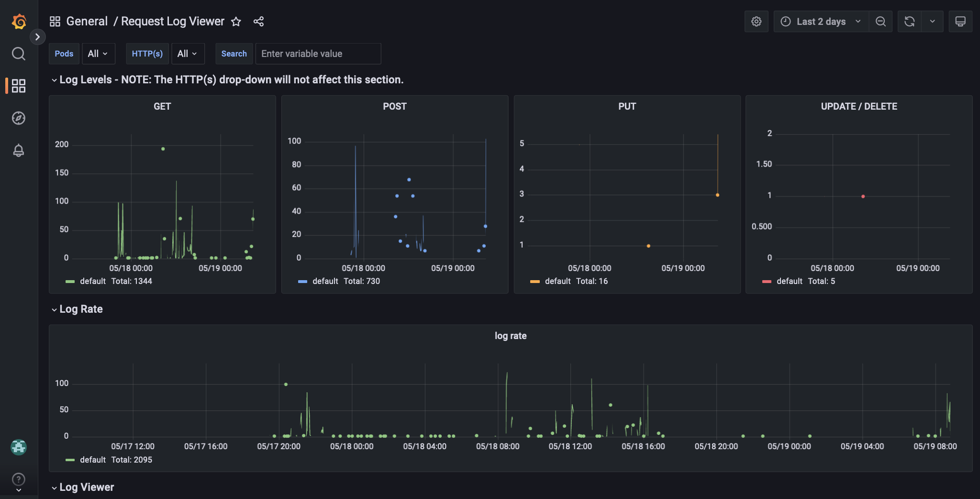Image resolution: width=980 pixels, height=499 pixels.
Task: Toggle the default series in log rate legend
Action: coord(93,460)
